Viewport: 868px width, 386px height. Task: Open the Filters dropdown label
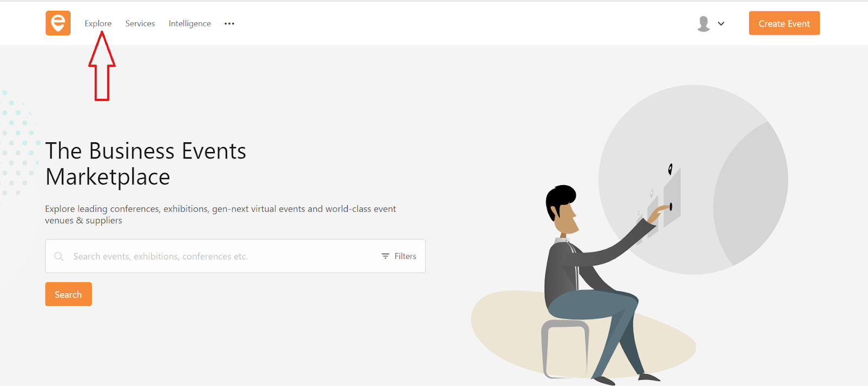(x=405, y=256)
